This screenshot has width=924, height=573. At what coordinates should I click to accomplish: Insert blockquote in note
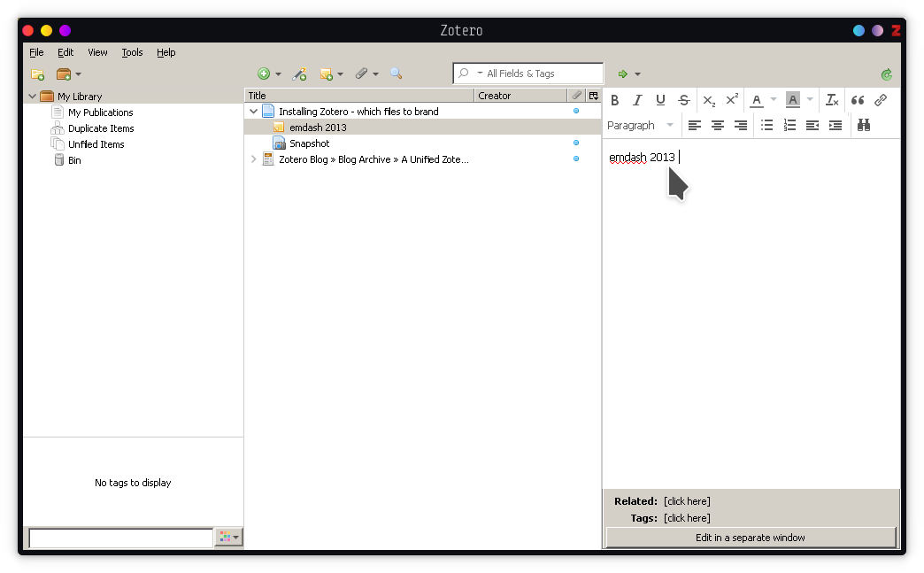(x=857, y=100)
